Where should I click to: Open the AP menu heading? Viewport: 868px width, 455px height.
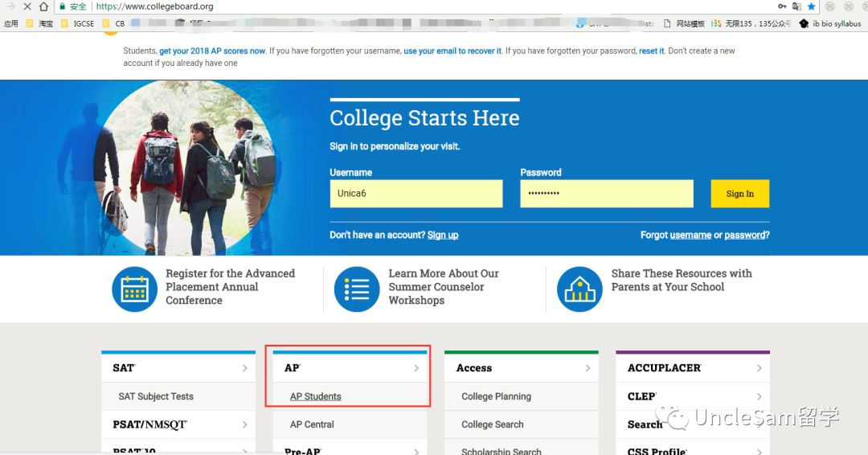(293, 368)
